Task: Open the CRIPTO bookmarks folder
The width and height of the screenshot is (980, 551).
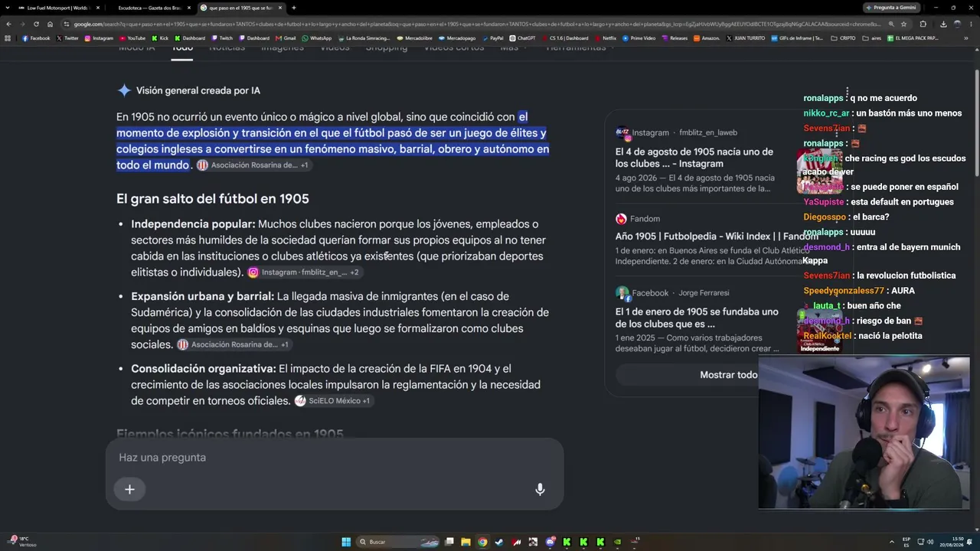Action: [844, 38]
